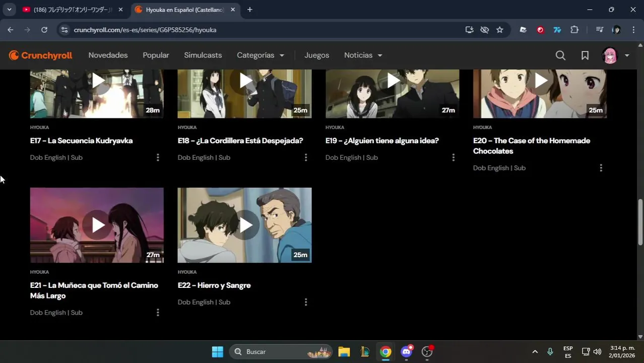
Task: Open the watchlist bookmark icon
Action: click(x=585, y=55)
